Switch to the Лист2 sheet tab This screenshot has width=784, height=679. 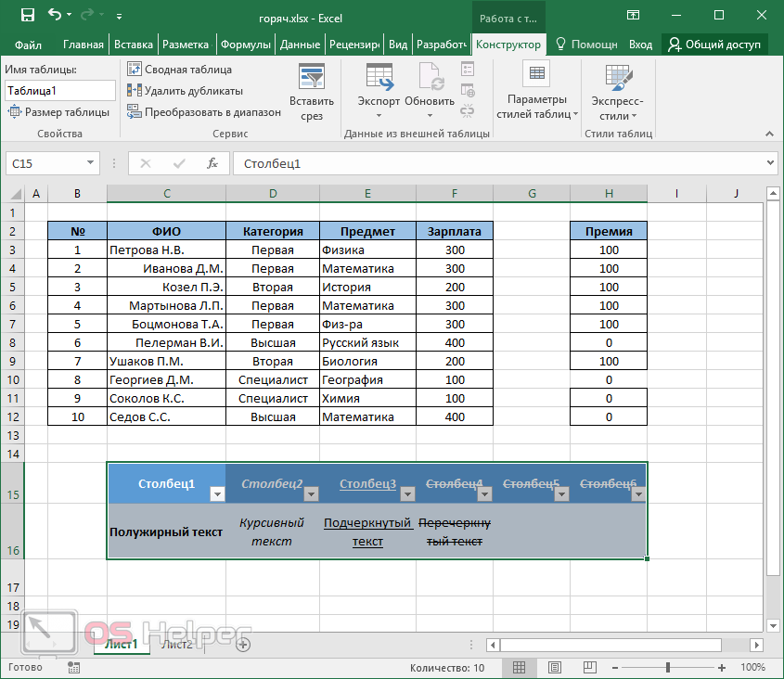pos(177,644)
